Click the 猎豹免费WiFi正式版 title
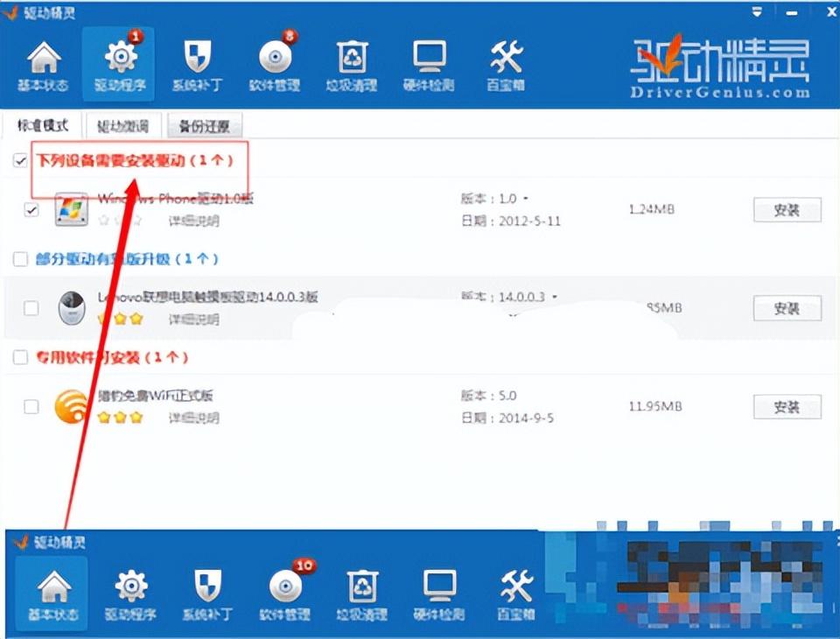The width and height of the screenshot is (840, 639). [x=156, y=396]
